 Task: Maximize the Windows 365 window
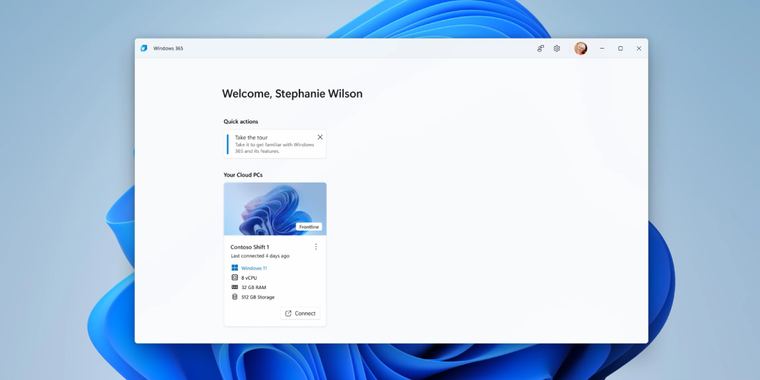click(620, 48)
